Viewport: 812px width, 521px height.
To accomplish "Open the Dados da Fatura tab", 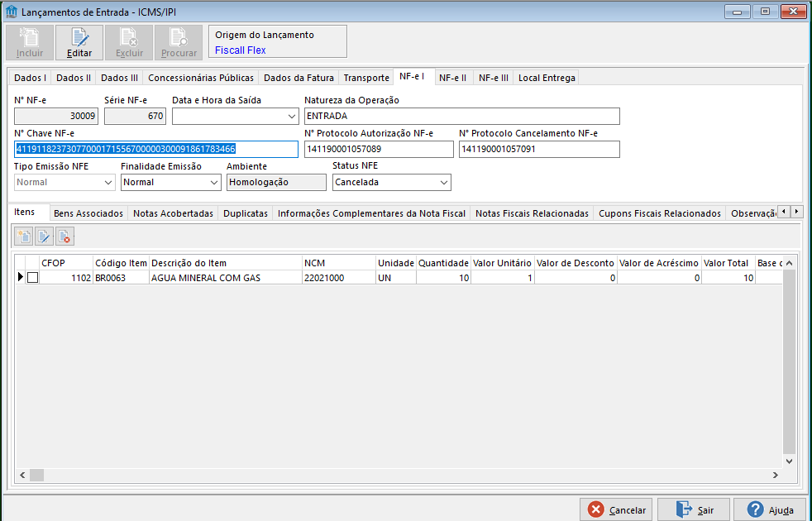I will pyautogui.click(x=299, y=78).
